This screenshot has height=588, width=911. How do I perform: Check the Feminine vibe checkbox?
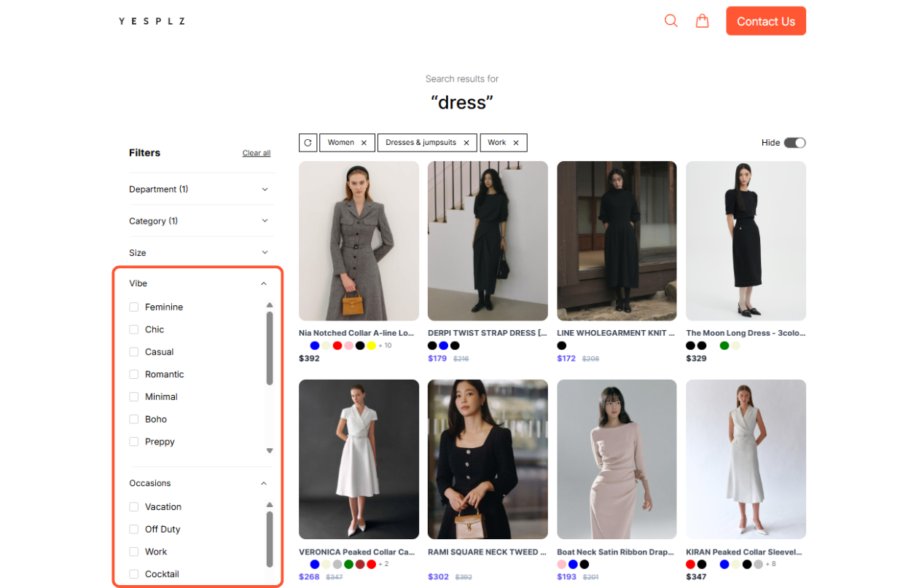133,307
